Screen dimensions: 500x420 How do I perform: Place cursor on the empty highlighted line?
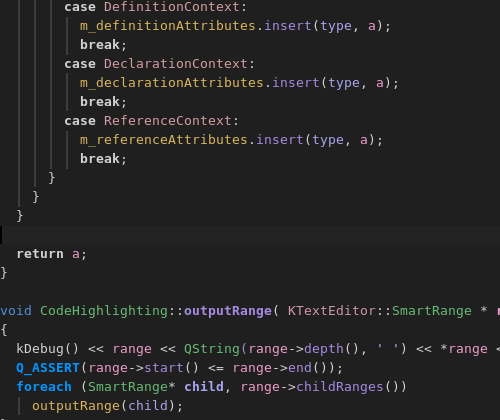(250, 235)
